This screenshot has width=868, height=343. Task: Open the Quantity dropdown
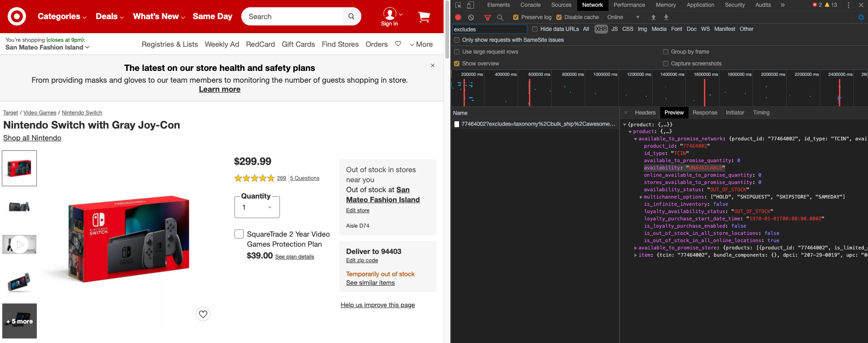coord(257,207)
